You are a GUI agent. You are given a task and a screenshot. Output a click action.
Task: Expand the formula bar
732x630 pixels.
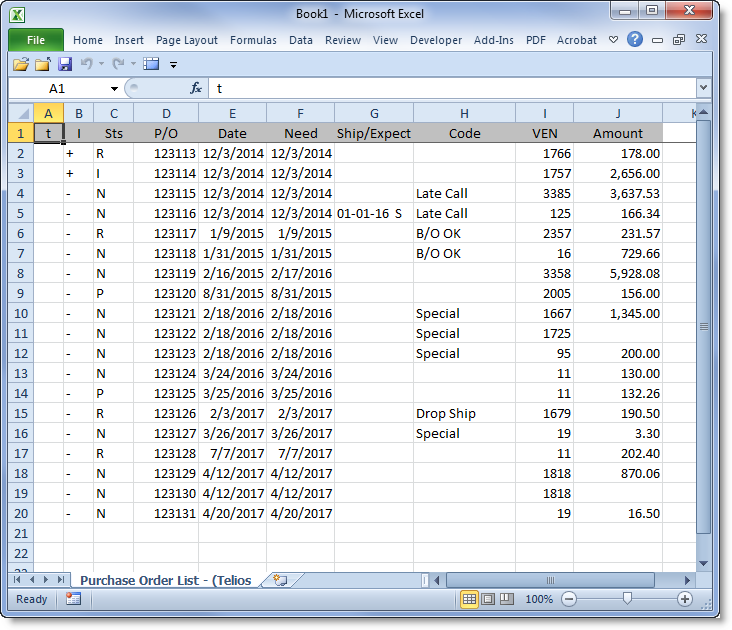703,89
